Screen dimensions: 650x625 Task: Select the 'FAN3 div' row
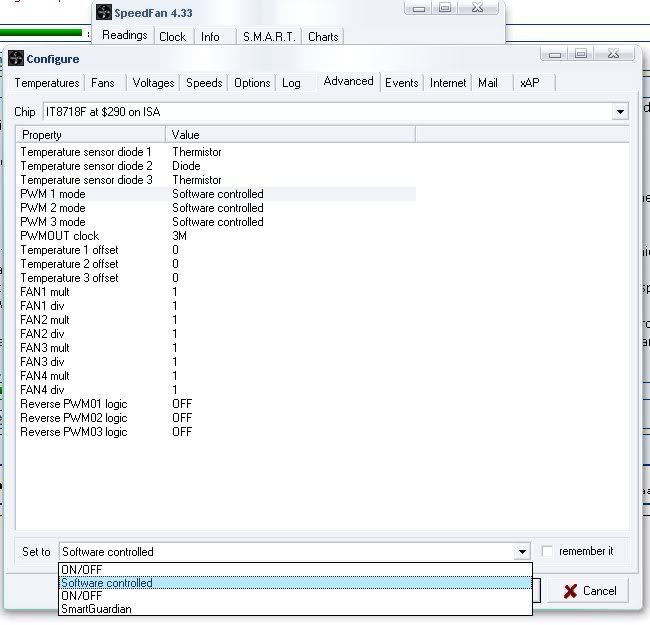(216, 362)
